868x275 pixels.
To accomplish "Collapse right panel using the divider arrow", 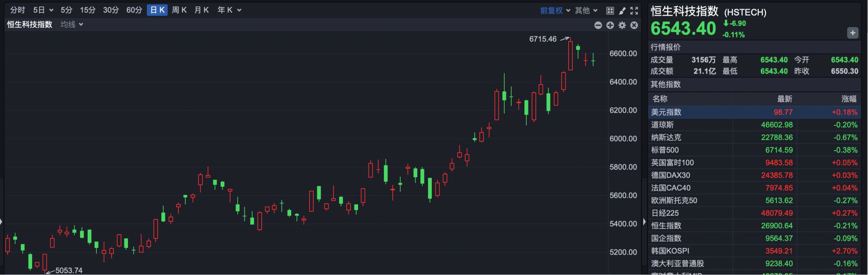I will click(x=644, y=222).
